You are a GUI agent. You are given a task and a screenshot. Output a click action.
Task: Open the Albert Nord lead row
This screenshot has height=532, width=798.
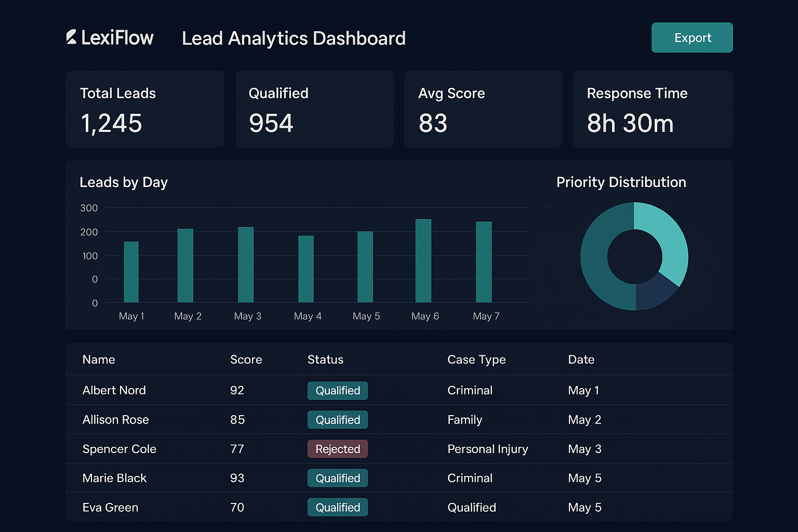(399, 390)
